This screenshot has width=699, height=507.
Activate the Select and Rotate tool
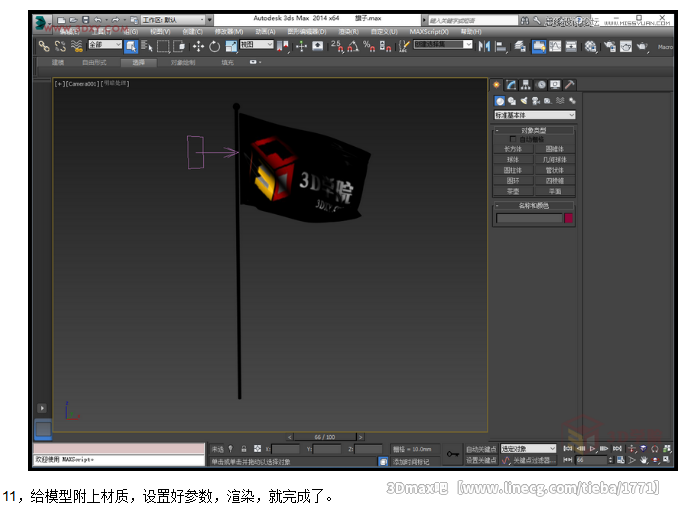214,46
